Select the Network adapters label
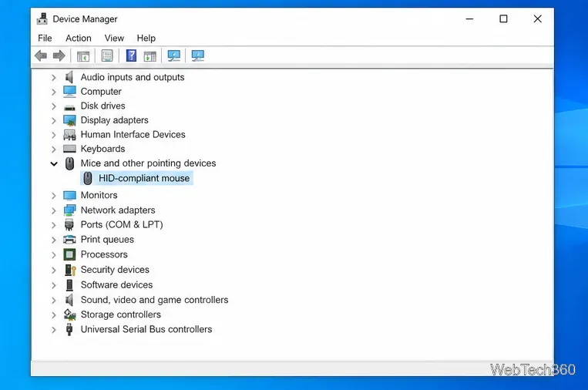The height and width of the screenshot is (390, 588). [x=118, y=210]
